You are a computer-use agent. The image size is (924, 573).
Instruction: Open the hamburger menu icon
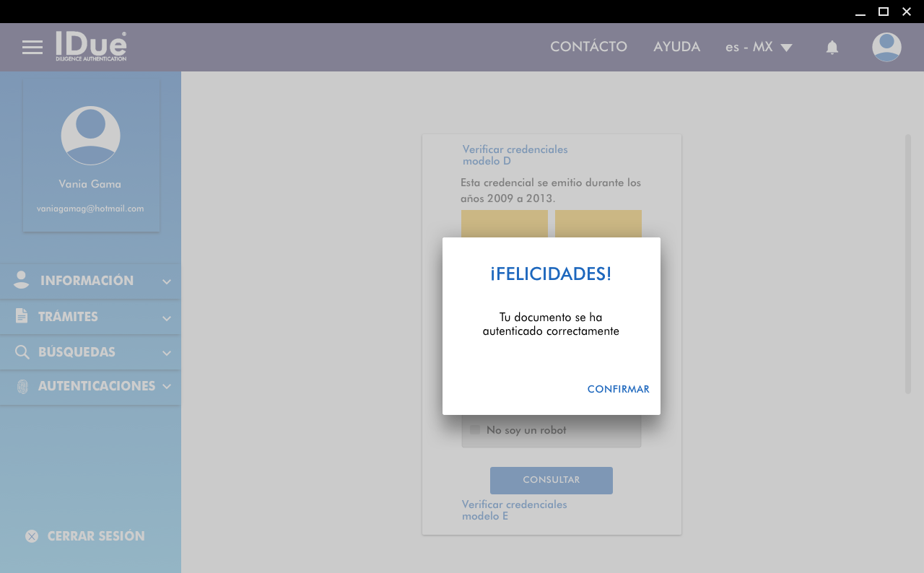coord(32,48)
